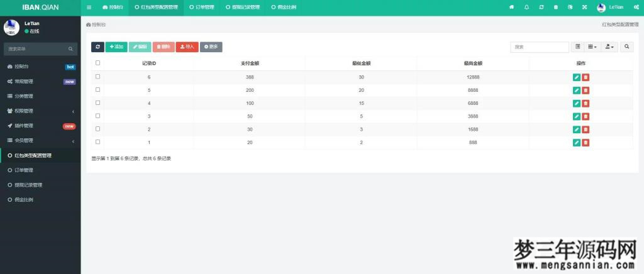Screen dimensions: 644x274
Task: Click the red 导入 button
Action: 187,47
